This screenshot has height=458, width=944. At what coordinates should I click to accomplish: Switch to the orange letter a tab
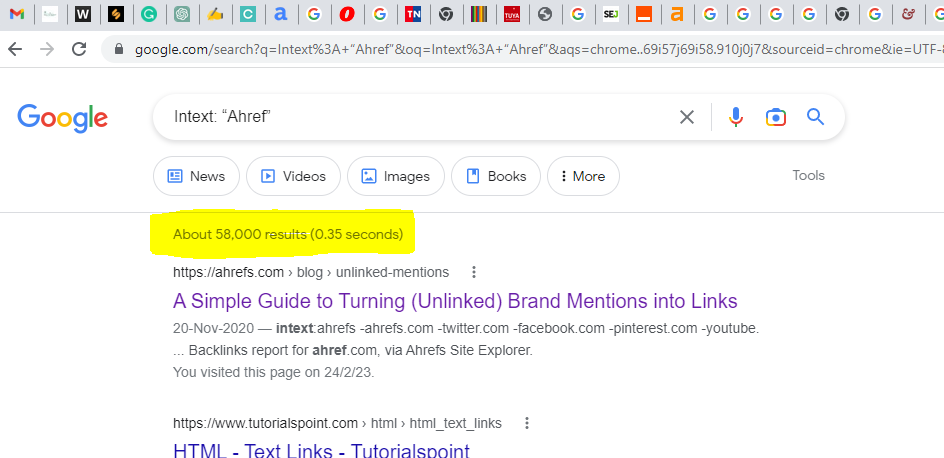pyautogui.click(x=677, y=14)
